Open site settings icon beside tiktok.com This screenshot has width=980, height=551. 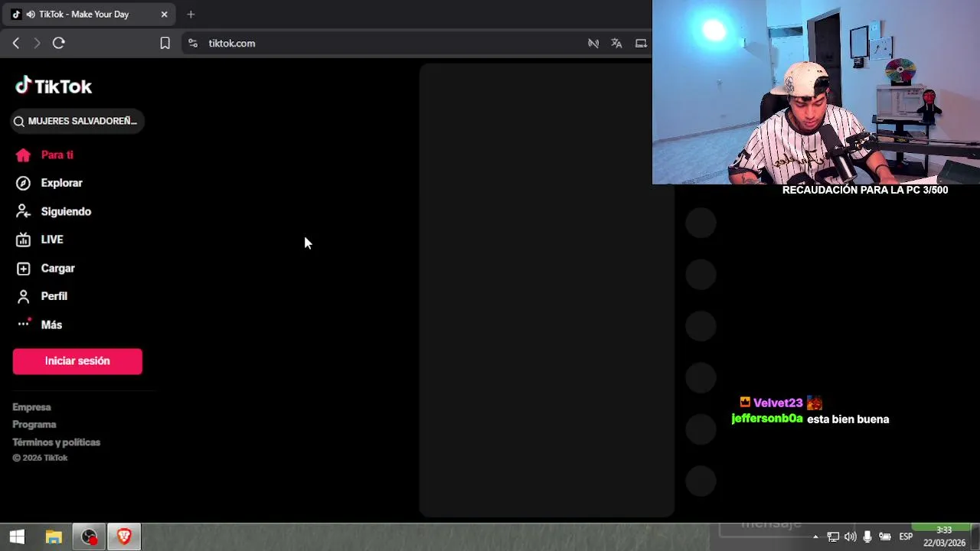pos(193,44)
